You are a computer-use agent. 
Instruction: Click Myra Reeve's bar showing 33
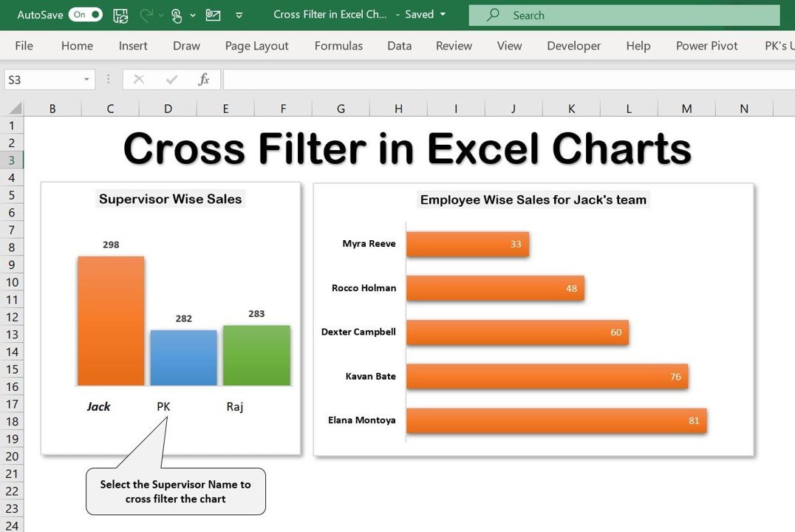[x=468, y=244]
